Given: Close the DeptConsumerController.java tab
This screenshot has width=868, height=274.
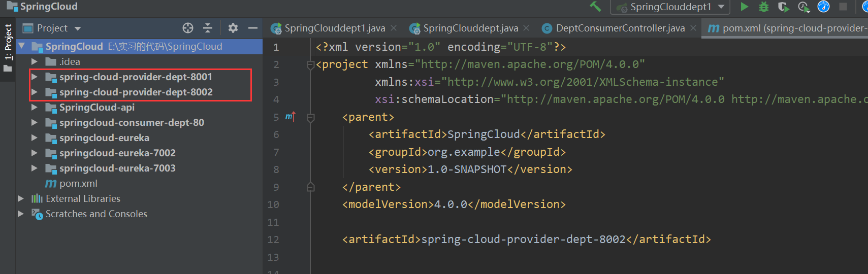Looking at the screenshot, I should pos(693,28).
